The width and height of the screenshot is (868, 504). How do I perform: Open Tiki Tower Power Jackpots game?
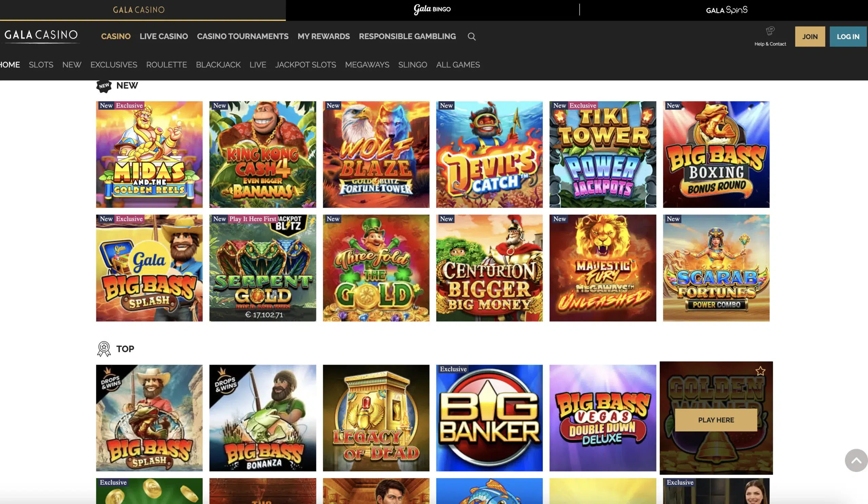pyautogui.click(x=603, y=154)
